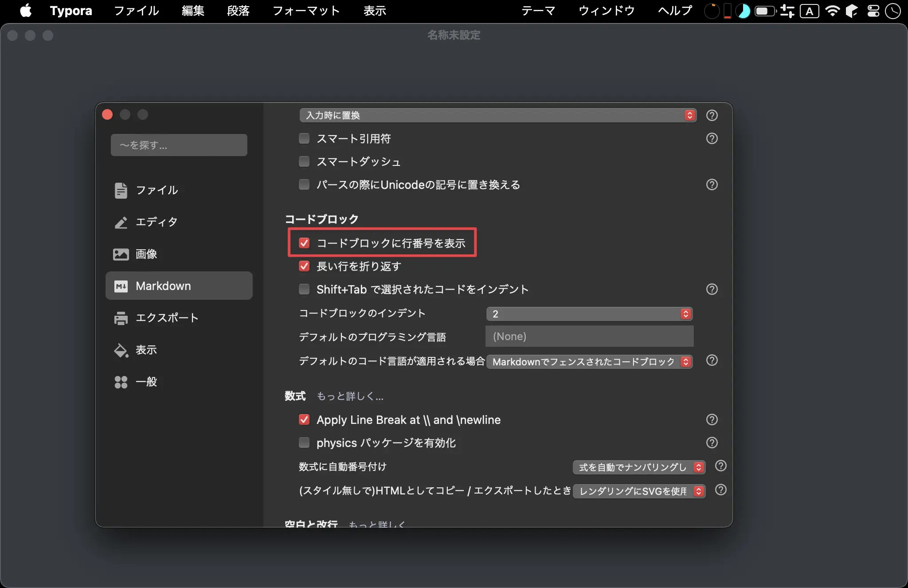Open the 段落 menu
Viewport: 908px width, 588px height.
(x=238, y=11)
